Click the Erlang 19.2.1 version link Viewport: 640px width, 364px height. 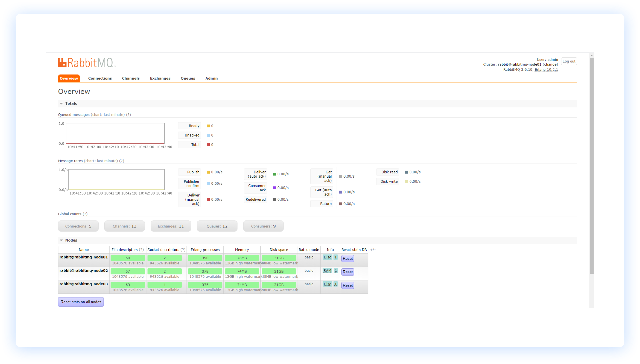tap(546, 70)
